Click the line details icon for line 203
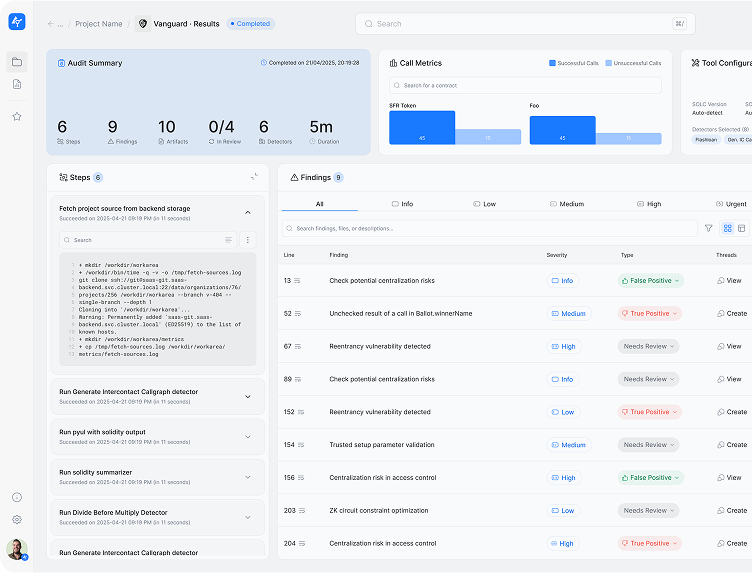 [x=302, y=511]
